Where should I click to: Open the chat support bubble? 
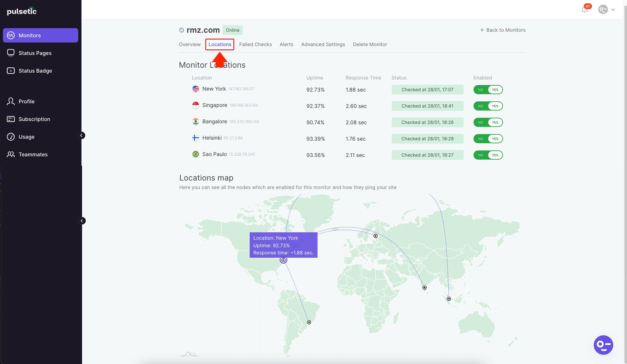[x=603, y=345]
